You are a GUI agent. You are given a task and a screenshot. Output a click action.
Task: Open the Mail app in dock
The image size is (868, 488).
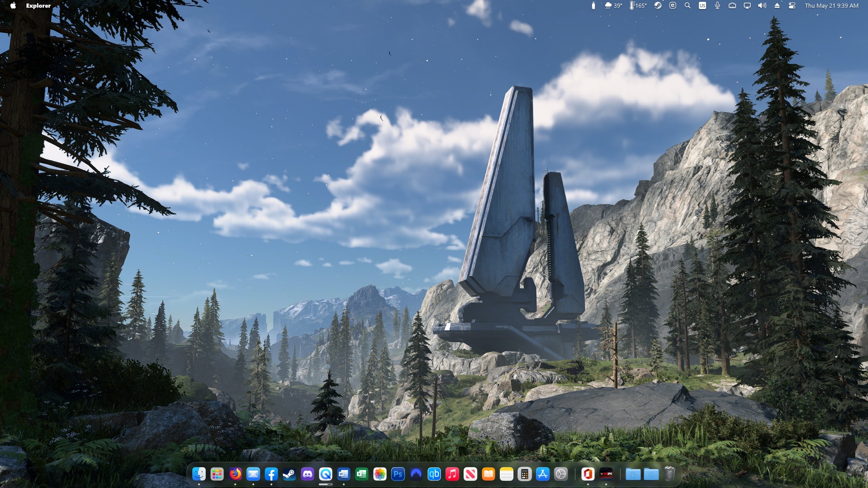point(253,474)
